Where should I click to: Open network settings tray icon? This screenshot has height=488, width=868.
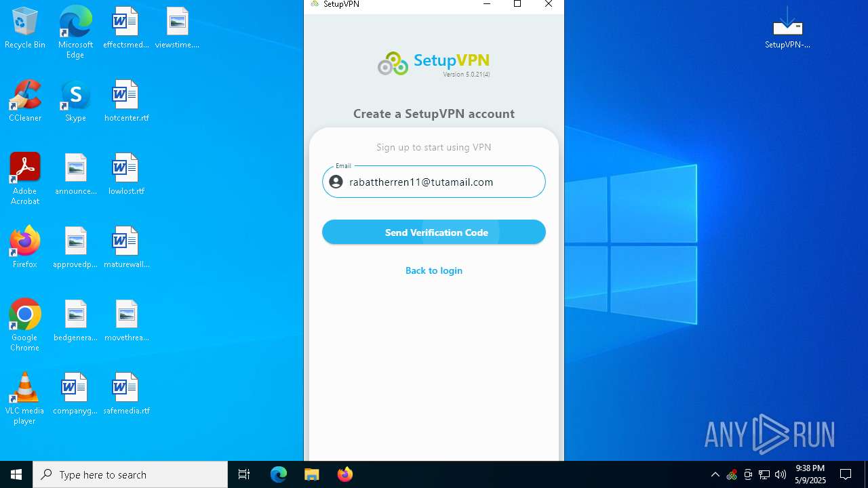(x=764, y=474)
